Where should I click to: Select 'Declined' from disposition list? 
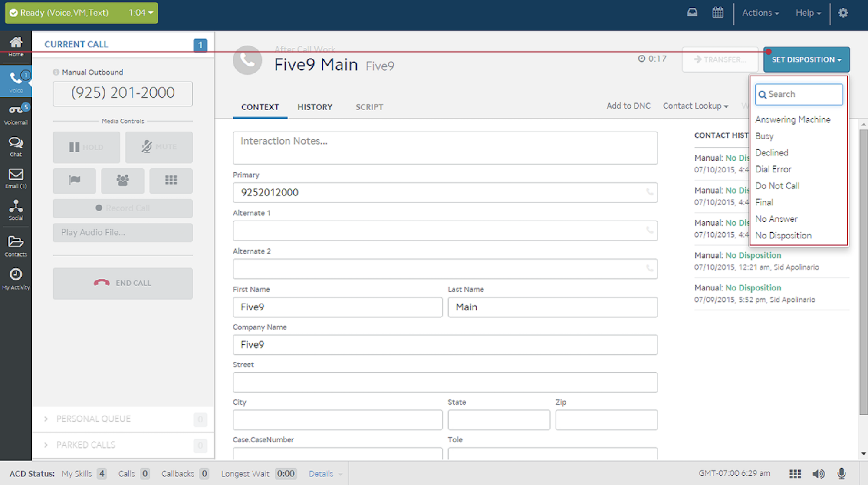point(772,152)
